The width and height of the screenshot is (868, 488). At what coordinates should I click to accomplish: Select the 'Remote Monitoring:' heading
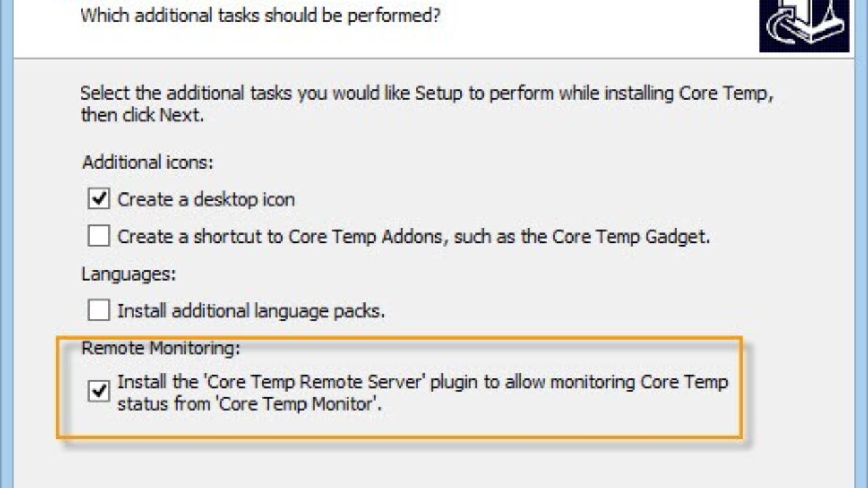point(150,348)
